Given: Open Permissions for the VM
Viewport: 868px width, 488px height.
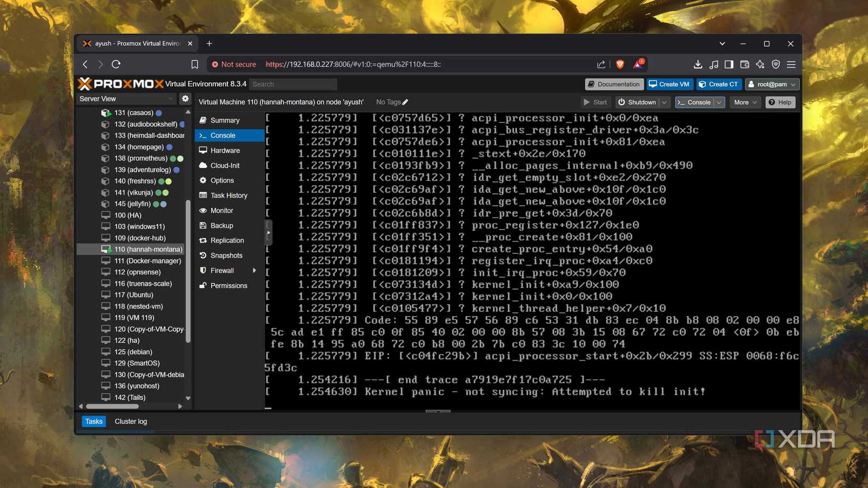Looking at the screenshot, I should [229, 286].
